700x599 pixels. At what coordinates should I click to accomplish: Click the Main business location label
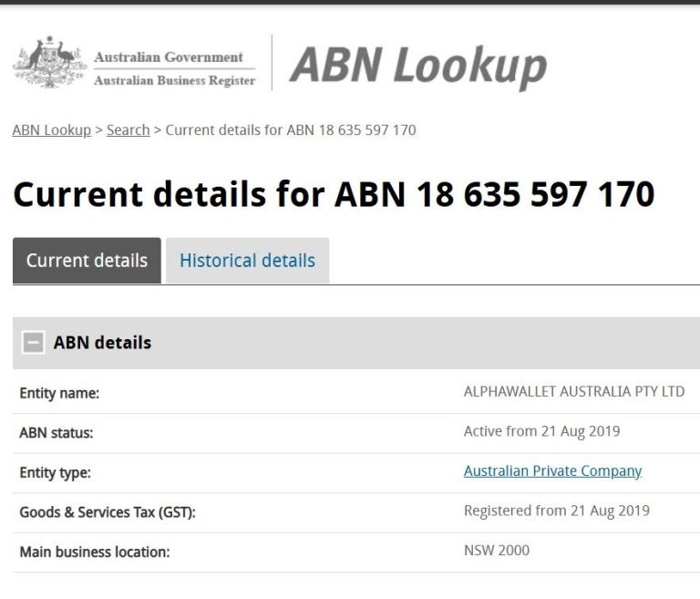point(95,552)
